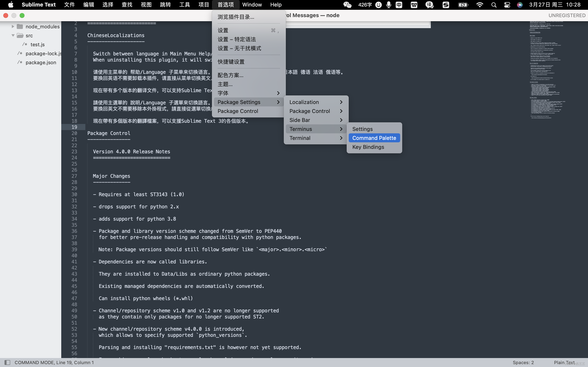This screenshot has height=367, width=588.
Task: Select Command Palette menu entry
Action: (374, 138)
